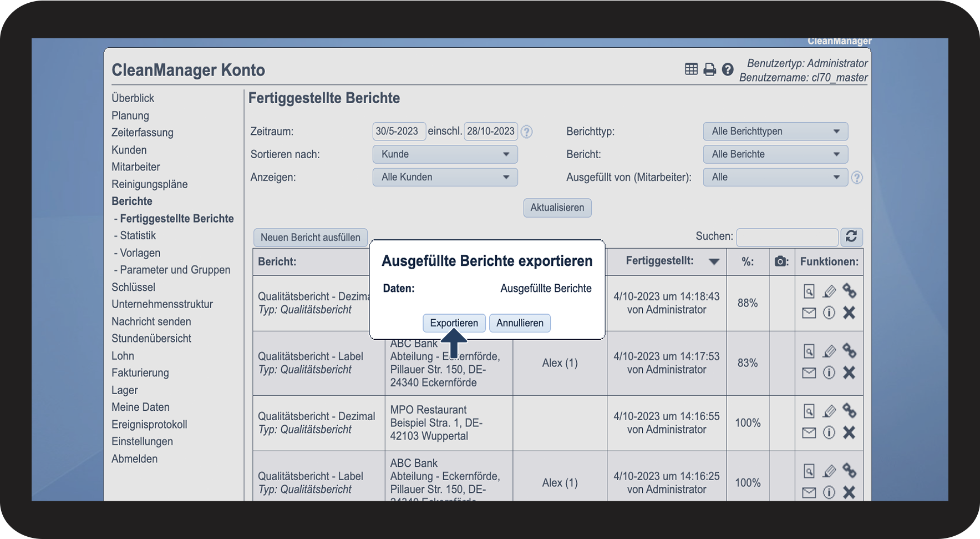Click link icon for the 14:16:25 report
This screenshot has height=539, width=980.
point(849,470)
